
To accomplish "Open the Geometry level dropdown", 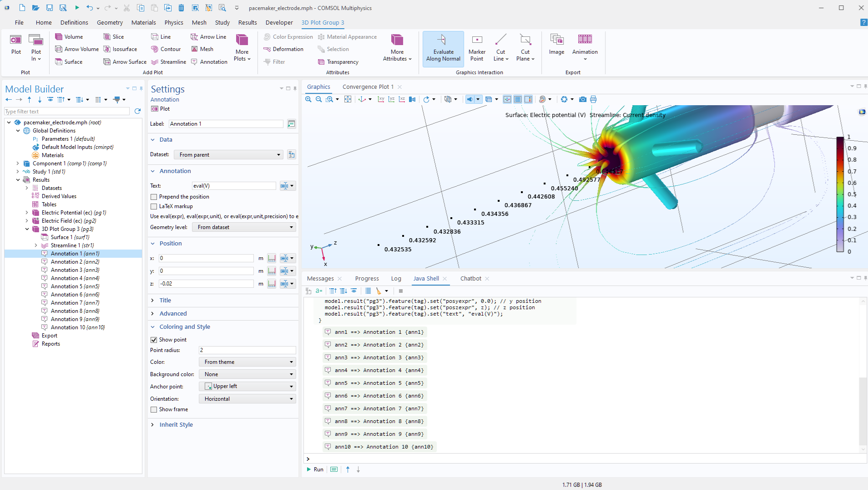I will pyautogui.click(x=244, y=227).
